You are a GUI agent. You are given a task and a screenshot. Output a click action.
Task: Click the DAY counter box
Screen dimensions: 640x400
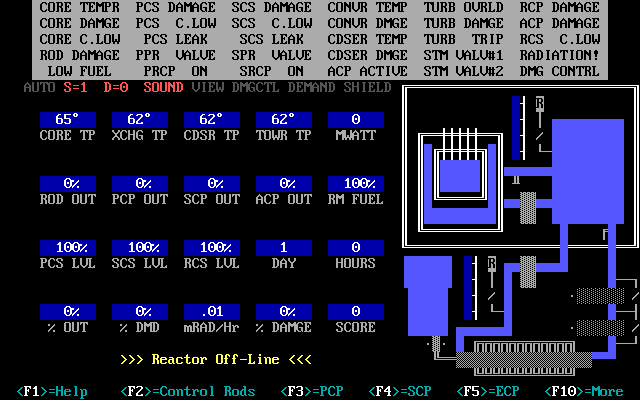point(284,248)
